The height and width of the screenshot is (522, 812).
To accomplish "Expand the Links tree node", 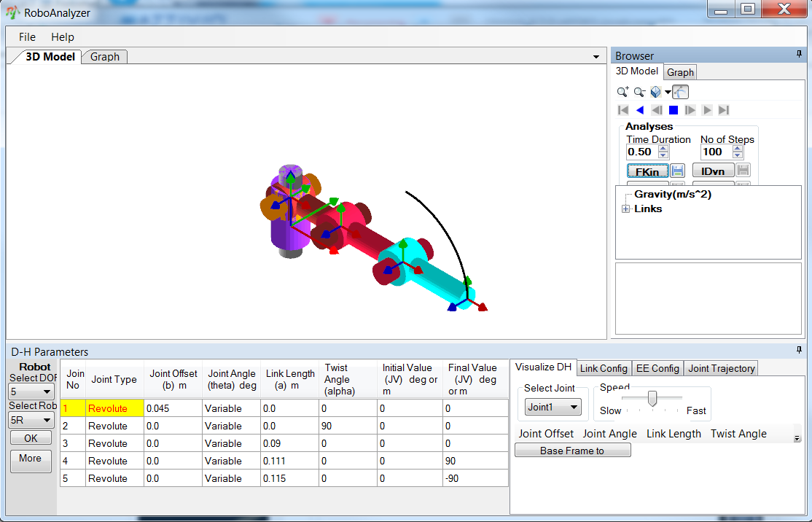I will [x=626, y=209].
